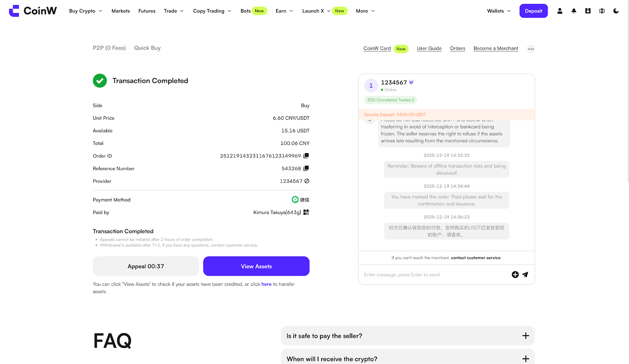Click the block icon beside Provider 1234567

[x=307, y=181]
